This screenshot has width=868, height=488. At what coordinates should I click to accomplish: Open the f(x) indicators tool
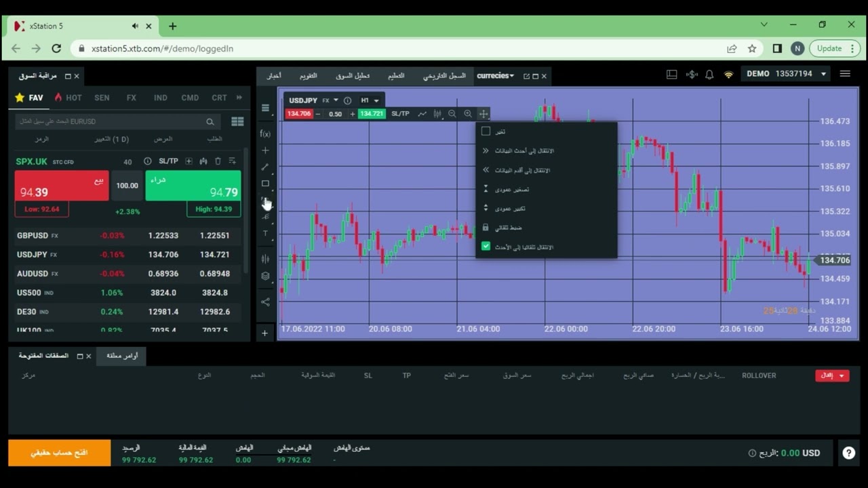pyautogui.click(x=265, y=134)
